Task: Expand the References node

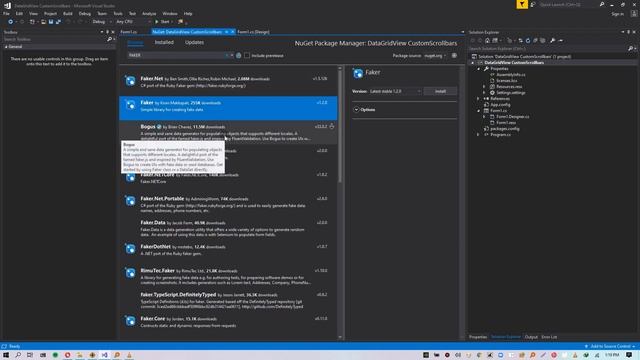Action: pyautogui.click(x=478, y=98)
